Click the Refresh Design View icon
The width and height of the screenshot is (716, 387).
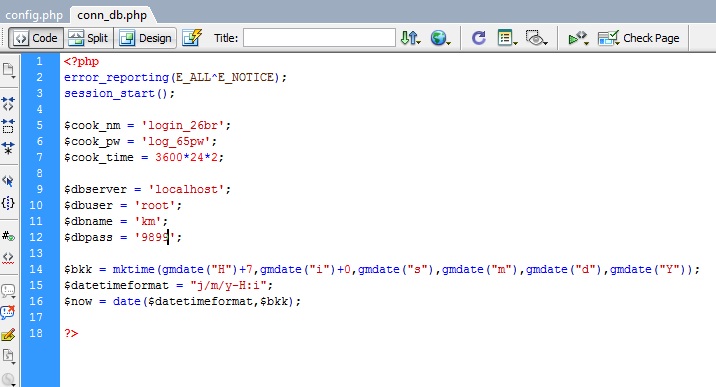479,38
